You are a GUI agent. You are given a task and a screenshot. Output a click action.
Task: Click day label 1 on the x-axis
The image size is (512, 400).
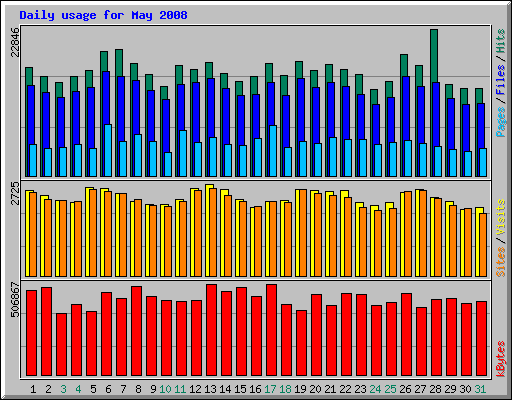point(33,389)
